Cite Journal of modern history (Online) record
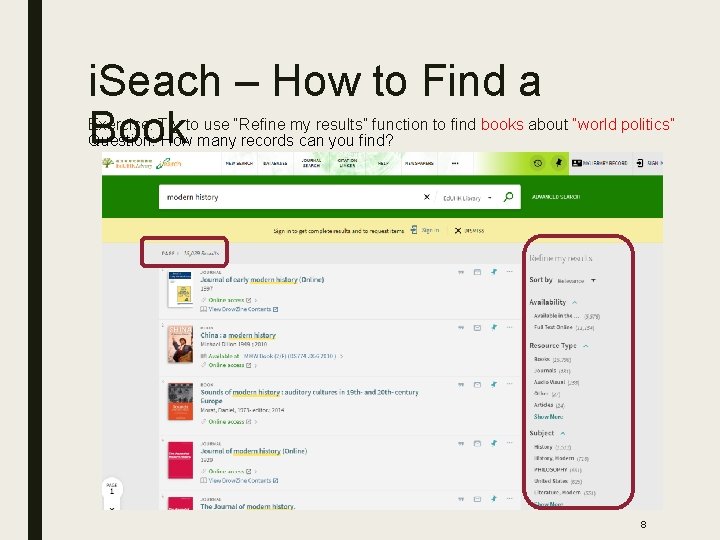The image size is (720, 540). 461,444
